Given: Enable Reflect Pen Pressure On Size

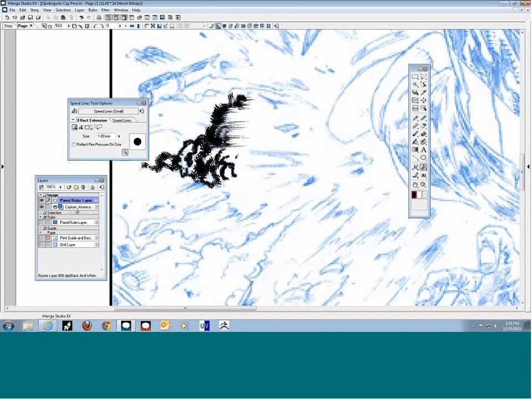Looking at the screenshot, I should (x=74, y=145).
